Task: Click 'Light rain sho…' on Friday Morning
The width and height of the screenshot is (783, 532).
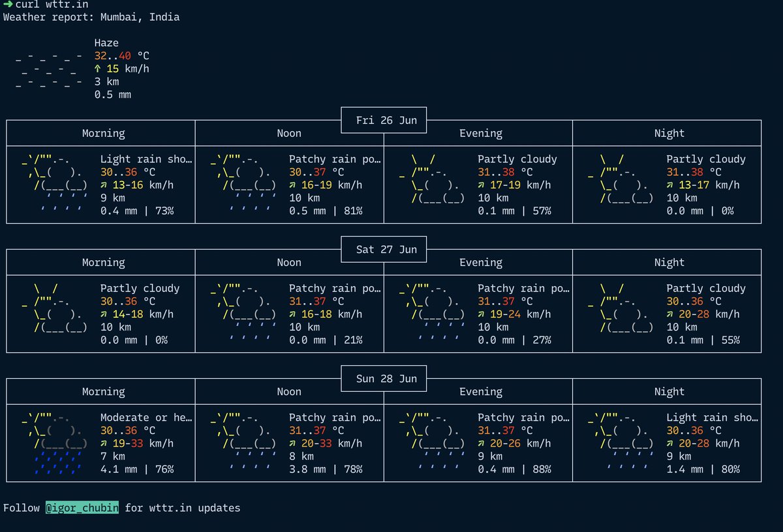Action: pyautogui.click(x=147, y=159)
